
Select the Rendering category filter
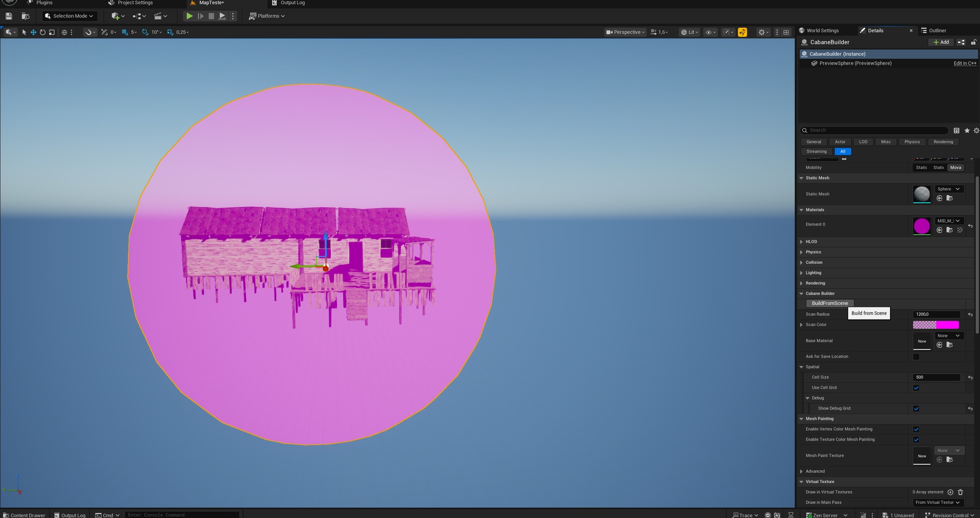click(x=943, y=142)
